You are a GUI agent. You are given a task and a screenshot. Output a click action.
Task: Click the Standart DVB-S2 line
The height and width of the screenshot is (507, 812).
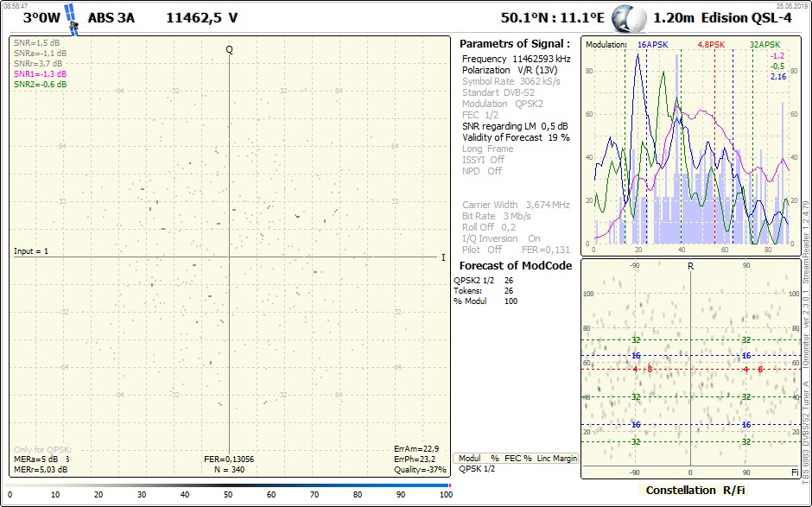click(x=498, y=92)
